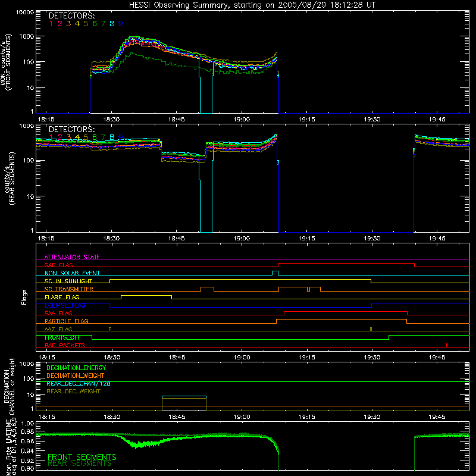The image size is (476, 476).
Task: Click the BAD_PACKETS flag label
Action: pos(65,345)
